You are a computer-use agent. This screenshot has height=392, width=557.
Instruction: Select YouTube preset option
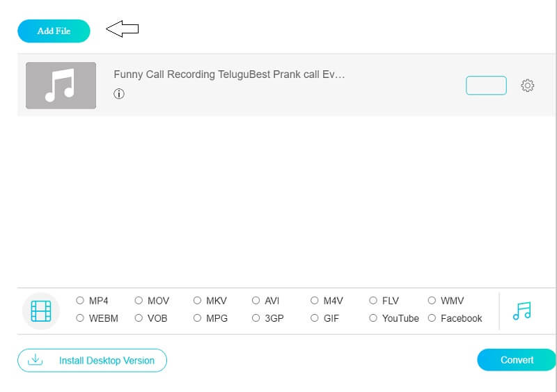(373, 318)
